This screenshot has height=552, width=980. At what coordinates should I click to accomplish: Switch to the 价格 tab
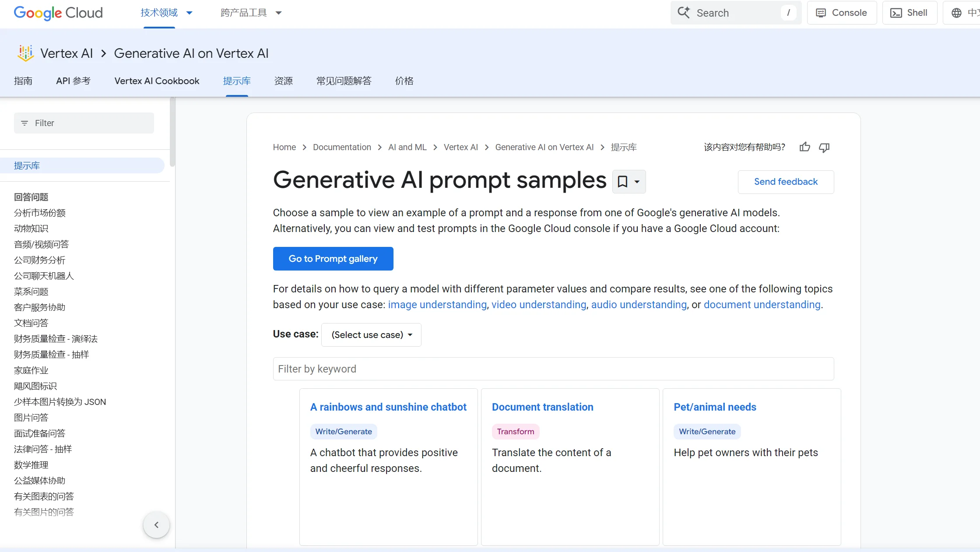[x=404, y=81]
